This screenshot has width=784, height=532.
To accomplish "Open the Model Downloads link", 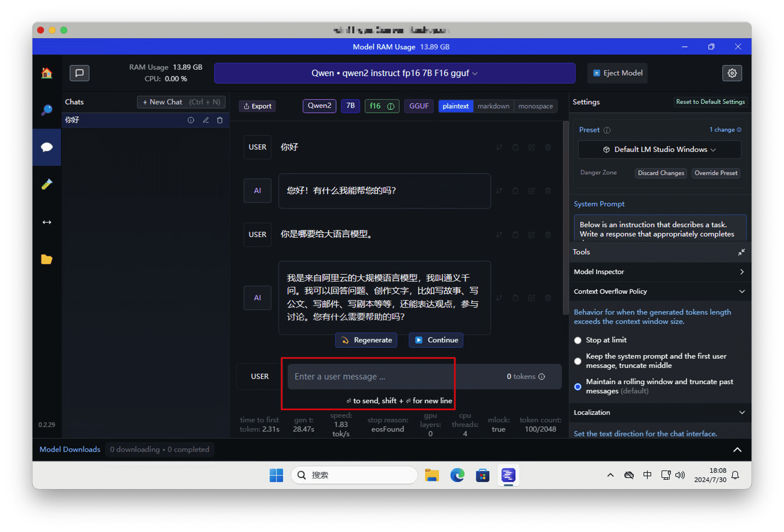I will (x=70, y=449).
